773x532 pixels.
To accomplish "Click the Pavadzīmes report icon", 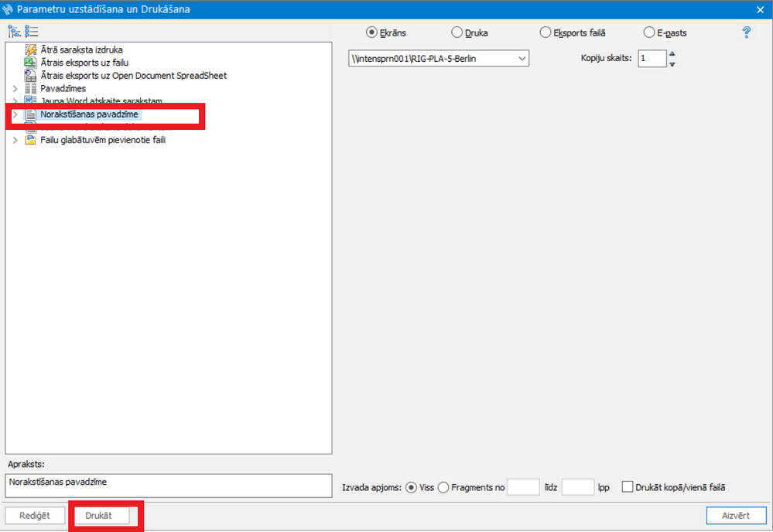I will [x=31, y=88].
